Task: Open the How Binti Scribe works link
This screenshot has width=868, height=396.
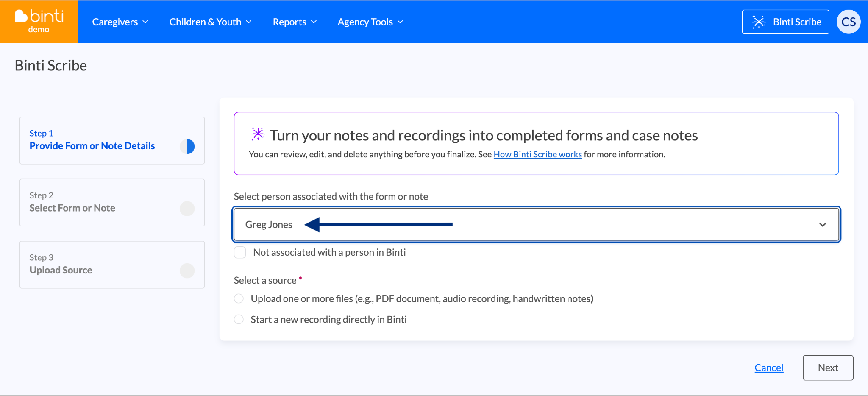Action: click(537, 154)
